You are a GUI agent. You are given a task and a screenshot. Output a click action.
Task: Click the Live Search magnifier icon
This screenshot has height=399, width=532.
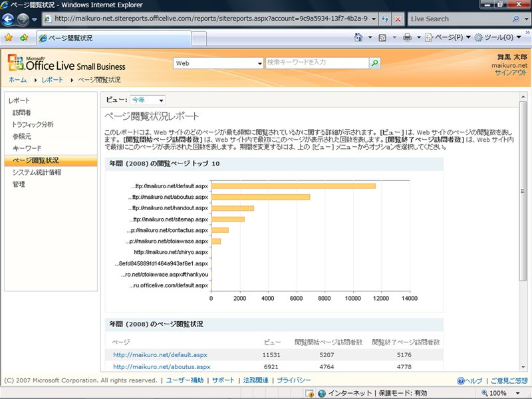(x=516, y=19)
